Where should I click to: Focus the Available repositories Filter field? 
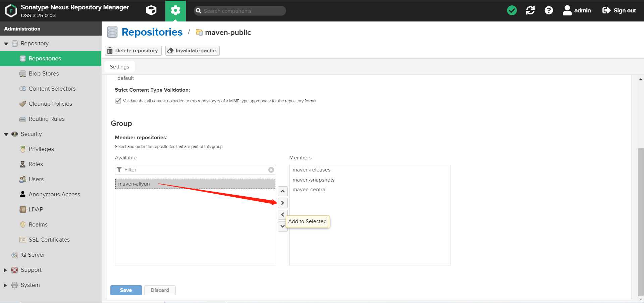[x=195, y=170]
